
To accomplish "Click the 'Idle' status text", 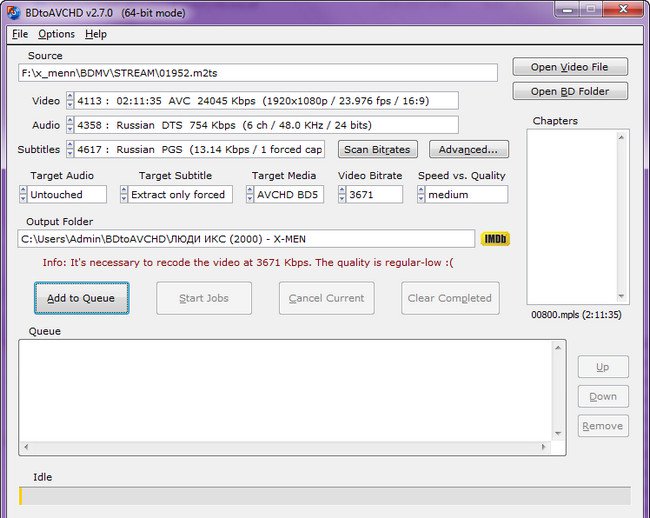I will pyautogui.click(x=43, y=477).
